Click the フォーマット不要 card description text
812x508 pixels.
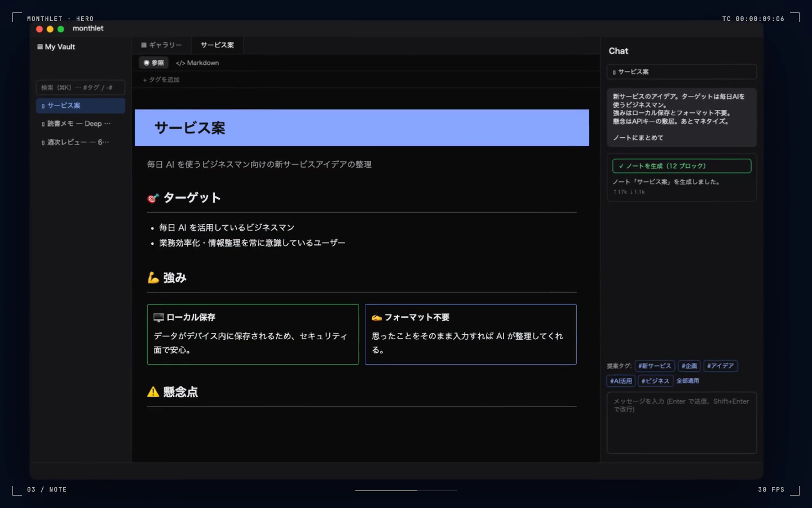(x=467, y=343)
